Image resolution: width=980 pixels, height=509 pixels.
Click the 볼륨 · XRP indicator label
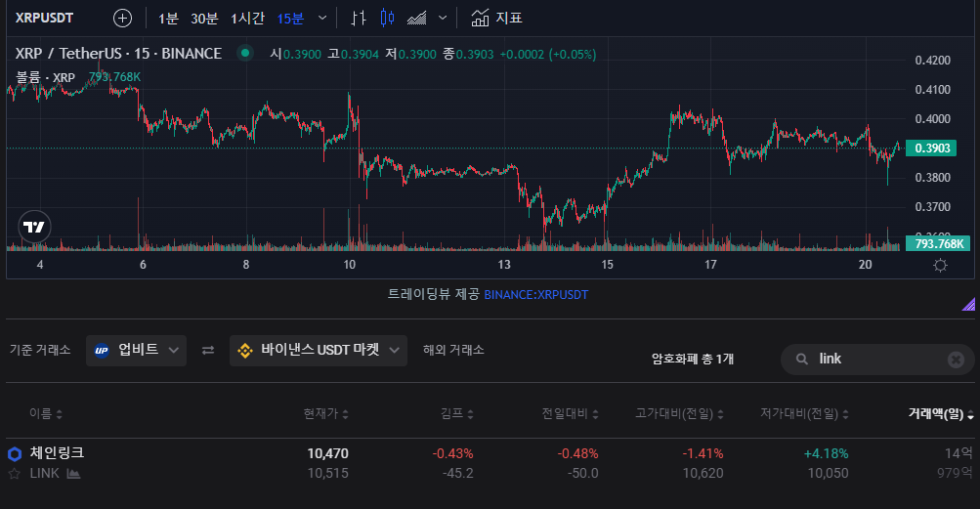coord(45,77)
